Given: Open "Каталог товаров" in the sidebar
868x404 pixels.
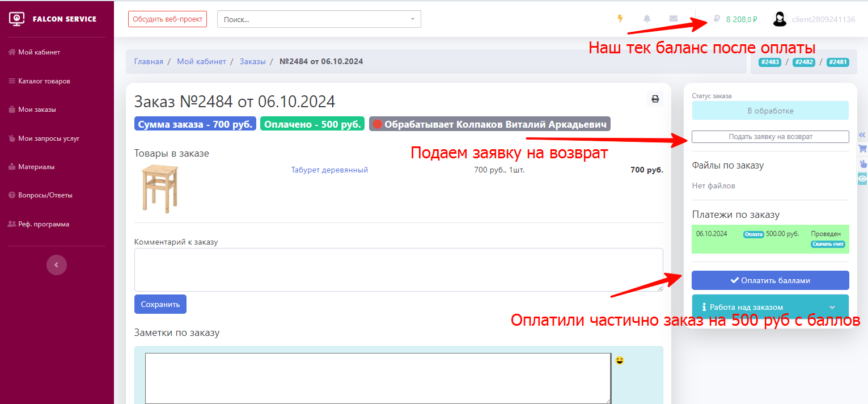Looking at the screenshot, I should [x=44, y=81].
